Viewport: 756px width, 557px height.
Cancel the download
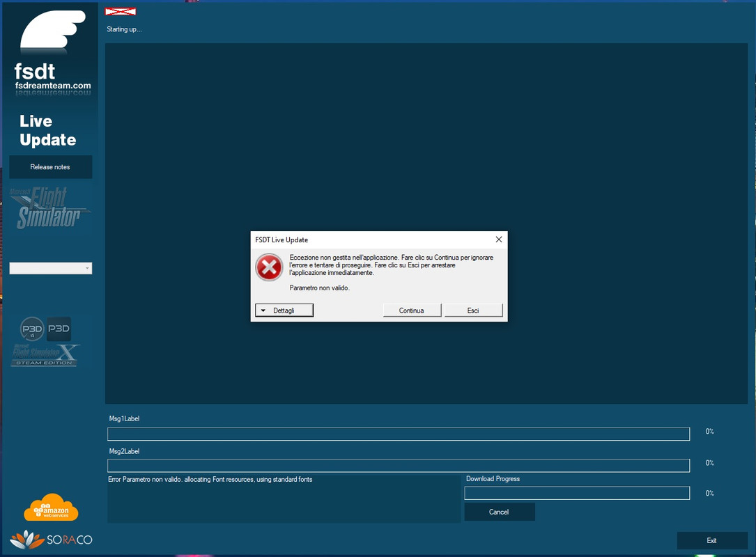500,512
